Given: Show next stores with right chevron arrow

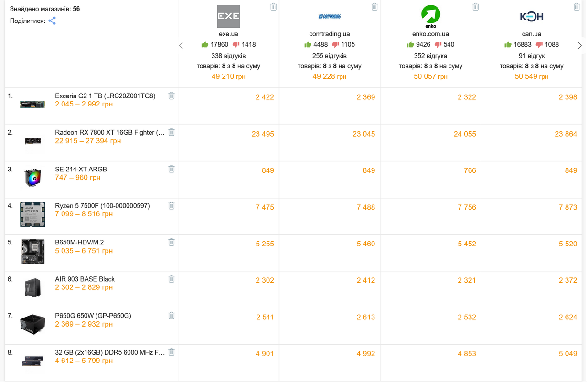Looking at the screenshot, I should tap(579, 45).
